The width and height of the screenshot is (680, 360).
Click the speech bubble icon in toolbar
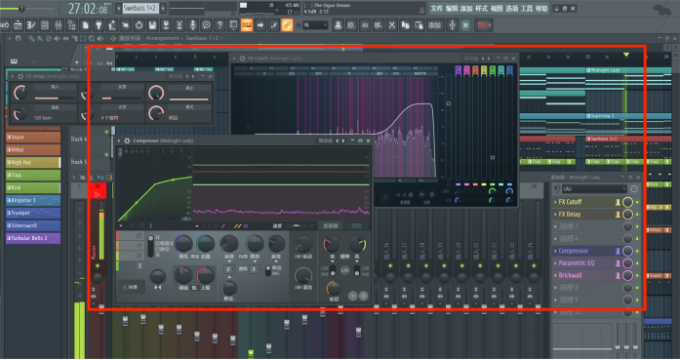[206, 25]
